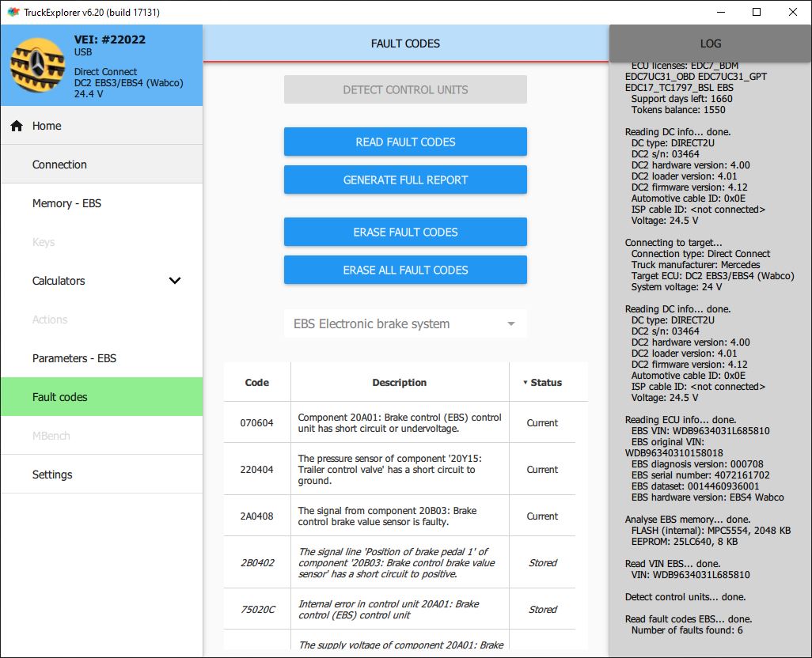Select the FAULT CODES tab

click(405, 43)
